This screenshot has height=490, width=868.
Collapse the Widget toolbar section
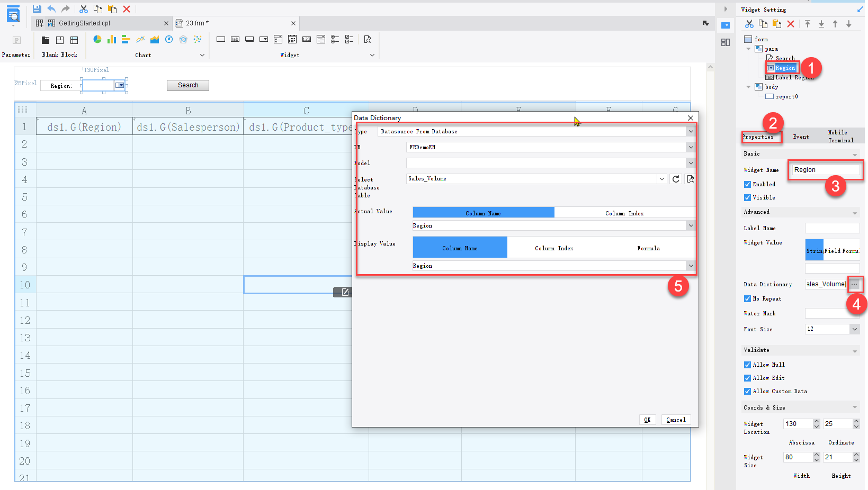pyautogui.click(x=372, y=55)
